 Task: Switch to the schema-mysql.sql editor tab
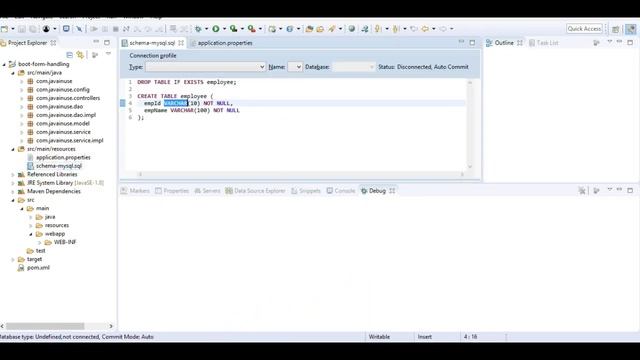click(x=152, y=43)
